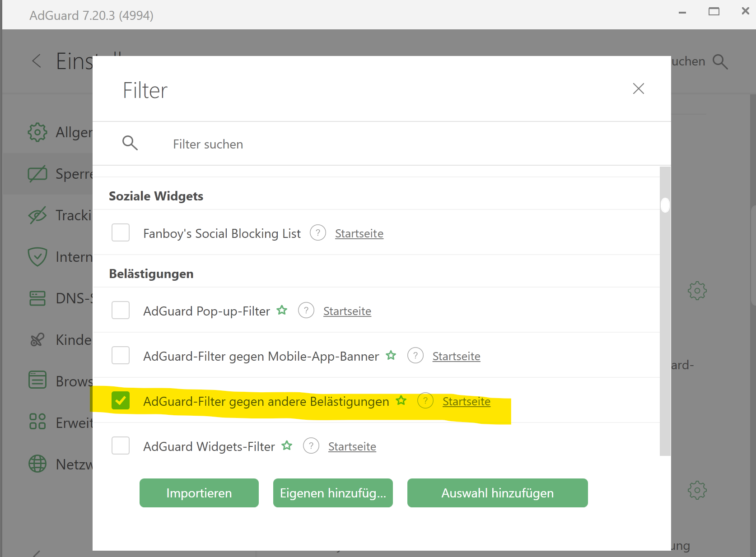Click AdGuard Widgets-Filter label text
Screen dimensions: 756x557
(x=209, y=446)
